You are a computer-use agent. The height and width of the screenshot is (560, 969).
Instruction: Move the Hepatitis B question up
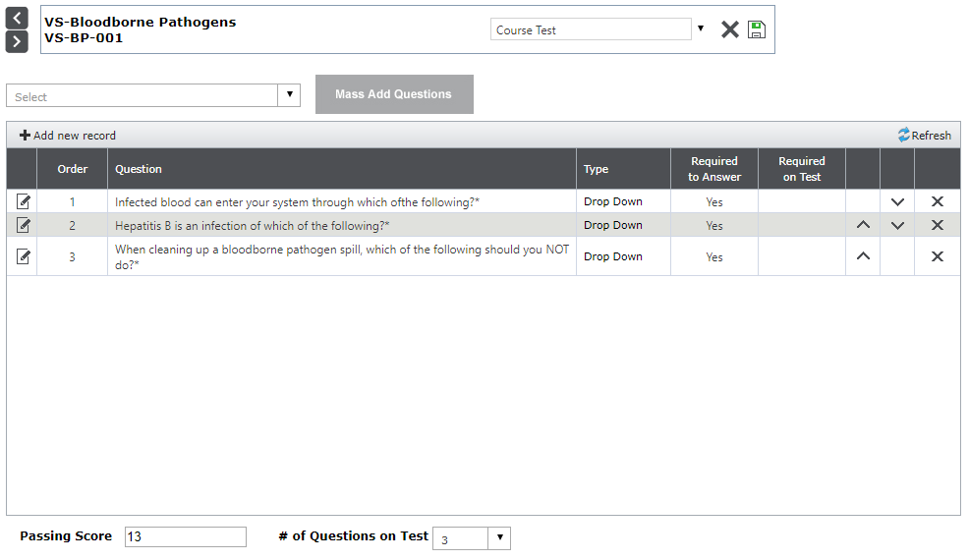coord(863,225)
